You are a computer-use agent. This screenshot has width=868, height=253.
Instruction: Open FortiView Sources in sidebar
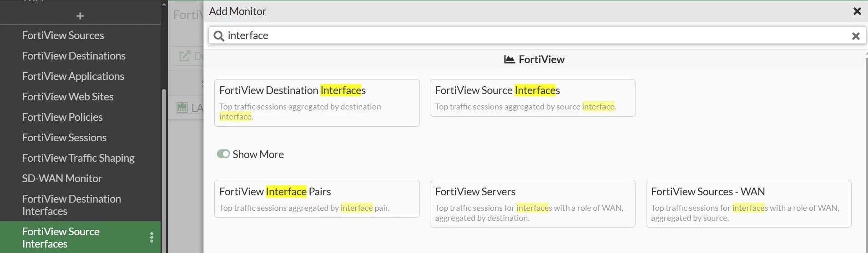[x=63, y=35]
